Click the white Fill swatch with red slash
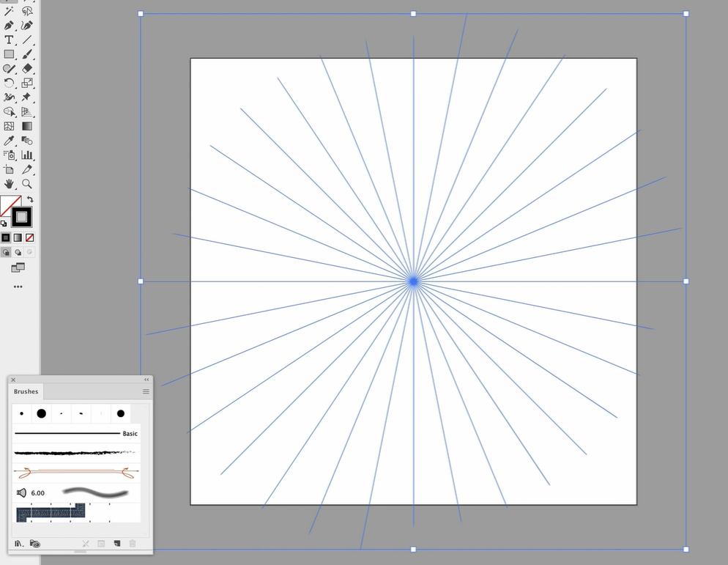Image resolution: width=728 pixels, height=565 pixels. (x=10, y=207)
